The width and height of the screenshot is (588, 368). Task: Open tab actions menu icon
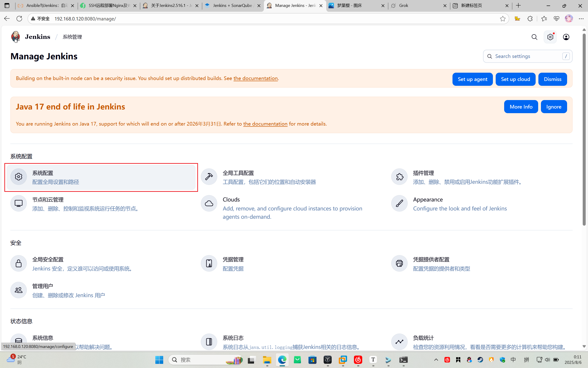click(7, 5)
